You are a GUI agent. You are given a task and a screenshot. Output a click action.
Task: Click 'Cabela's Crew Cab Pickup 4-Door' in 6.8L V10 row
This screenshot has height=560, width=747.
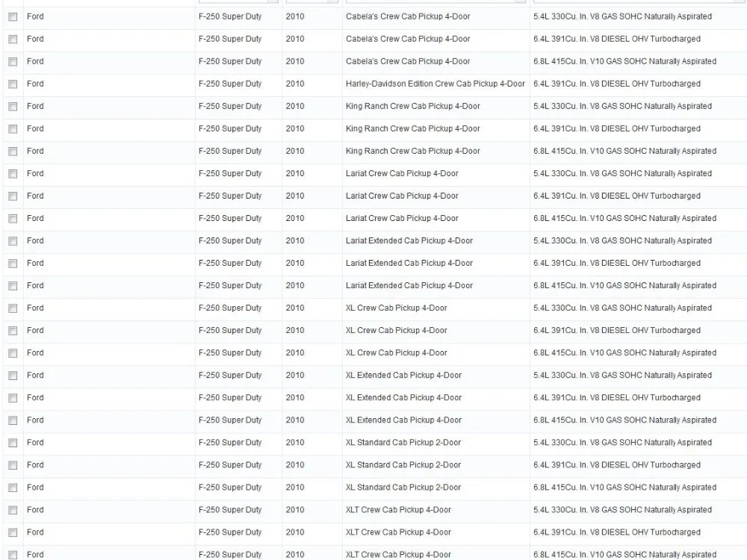(408, 61)
